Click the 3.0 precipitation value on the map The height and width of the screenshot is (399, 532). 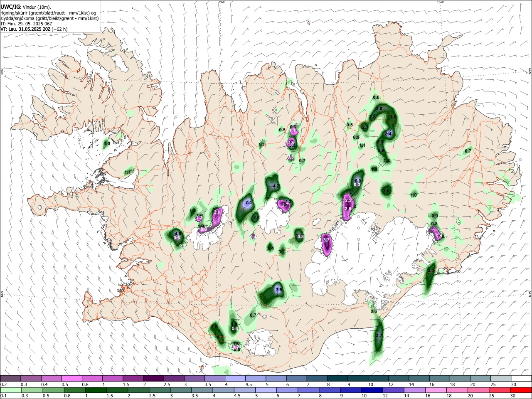(379, 108)
